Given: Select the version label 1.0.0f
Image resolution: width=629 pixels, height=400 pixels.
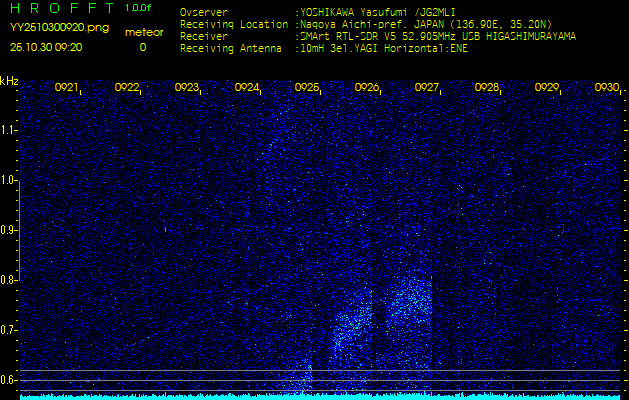Looking at the screenshot, I should coord(138,8).
